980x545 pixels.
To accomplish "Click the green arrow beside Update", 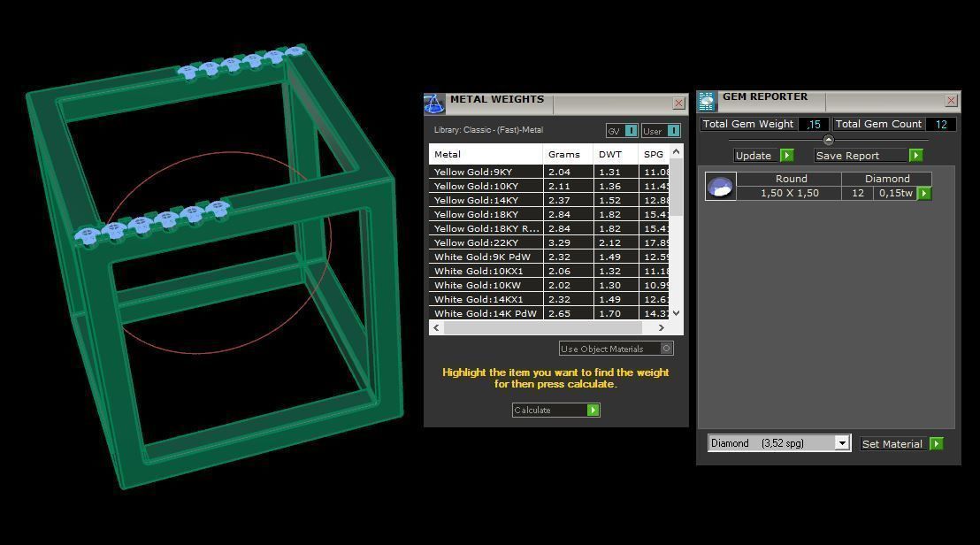I will pos(787,156).
